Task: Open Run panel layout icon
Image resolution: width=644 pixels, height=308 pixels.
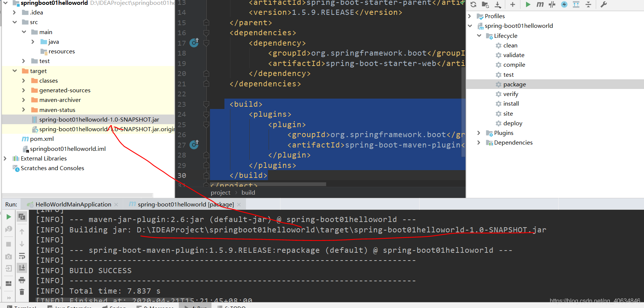Action: [x=9, y=284]
